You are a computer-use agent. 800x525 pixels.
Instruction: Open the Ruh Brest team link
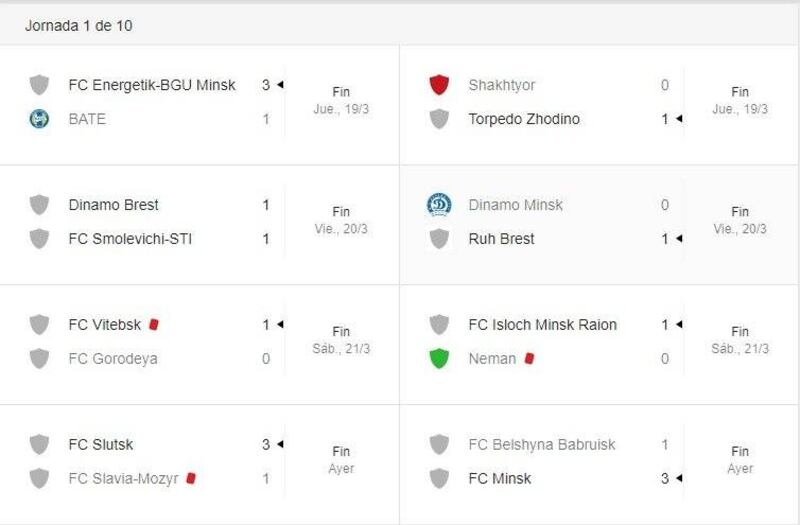coord(502,239)
